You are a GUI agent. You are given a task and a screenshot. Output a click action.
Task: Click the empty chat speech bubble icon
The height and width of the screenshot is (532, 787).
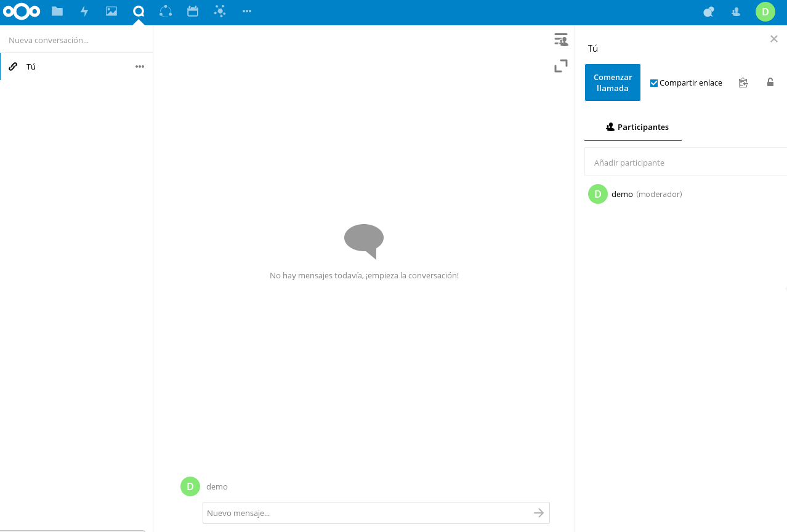(364, 241)
